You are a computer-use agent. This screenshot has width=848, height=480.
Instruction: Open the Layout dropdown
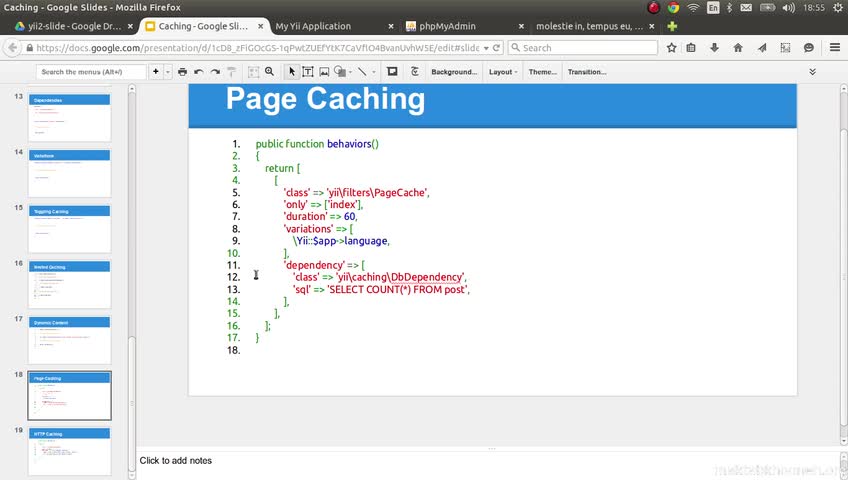coord(503,72)
